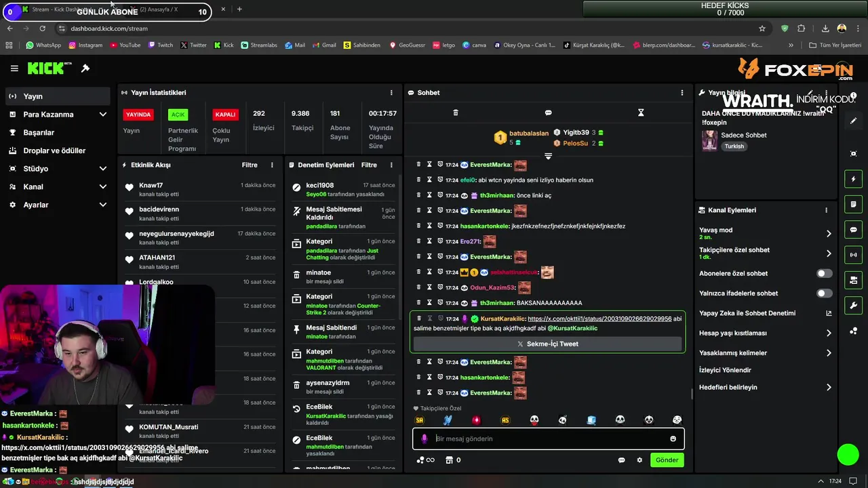Image resolution: width=868 pixels, height=488 pixels.
Task: Toggle Yalnızca ifadelerle sohbet switch
Action: click(x=824, y=293)
